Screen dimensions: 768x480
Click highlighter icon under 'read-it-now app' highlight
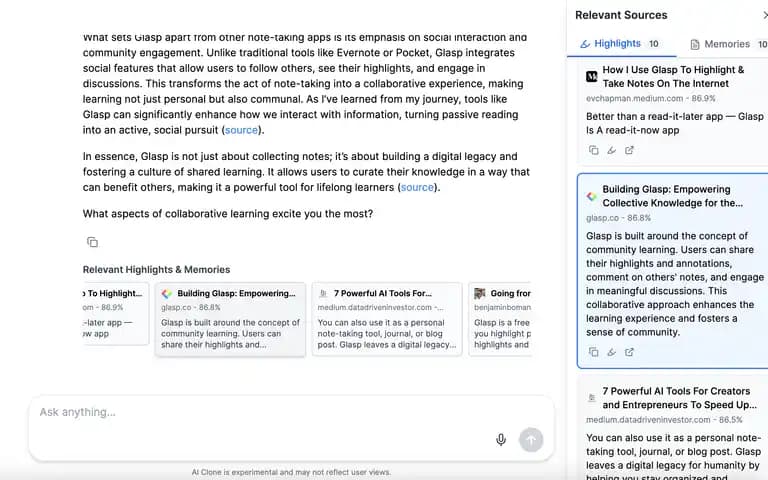[x=611, y=150]
